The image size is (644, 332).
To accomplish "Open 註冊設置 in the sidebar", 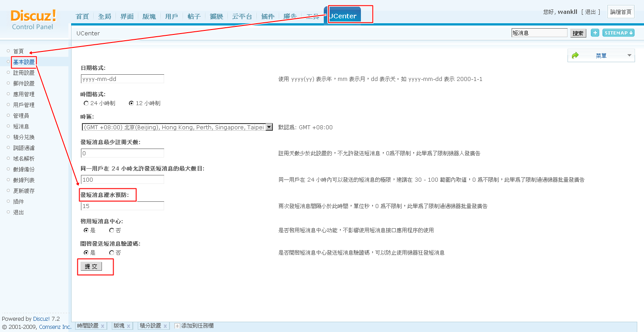I will point(24,73).
